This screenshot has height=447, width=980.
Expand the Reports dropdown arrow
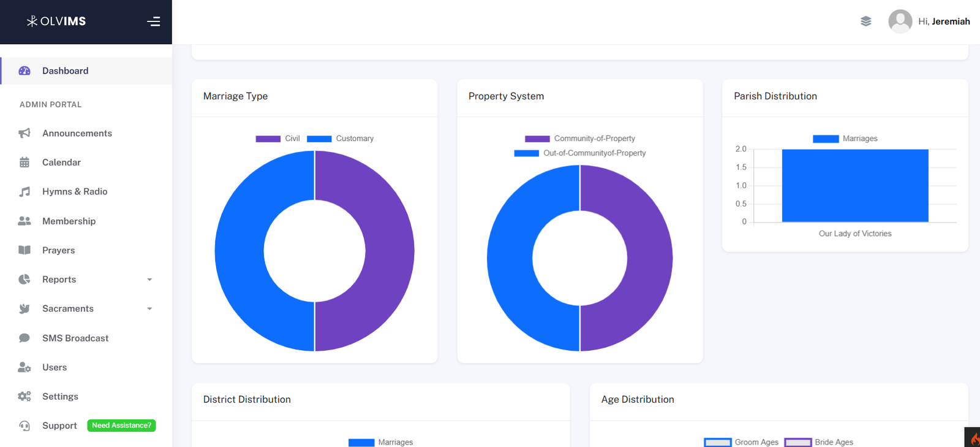click(149, 280)
